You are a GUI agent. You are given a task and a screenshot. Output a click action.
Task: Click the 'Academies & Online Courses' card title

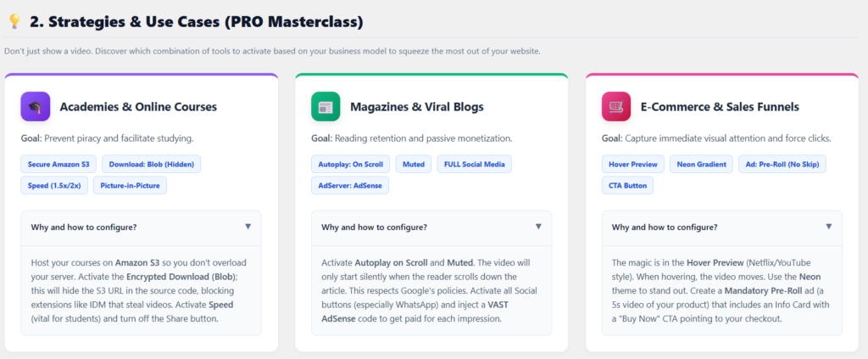138,107
